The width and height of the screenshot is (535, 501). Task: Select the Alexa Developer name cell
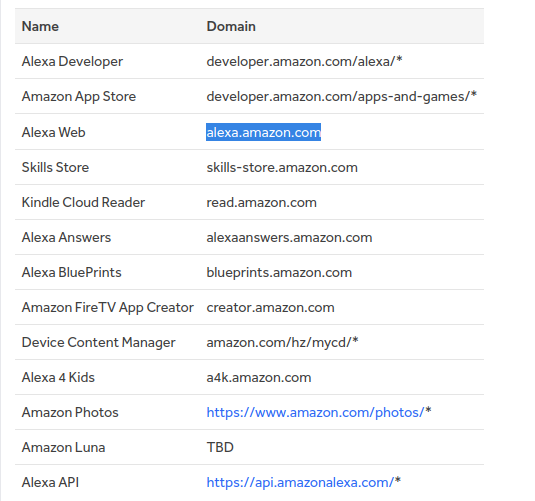(72, 61)
